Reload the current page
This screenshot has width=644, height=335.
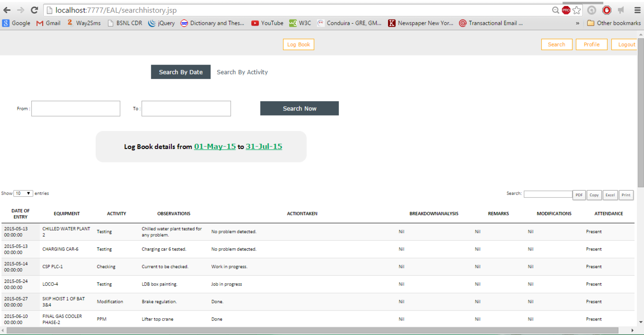click(34, 10)
